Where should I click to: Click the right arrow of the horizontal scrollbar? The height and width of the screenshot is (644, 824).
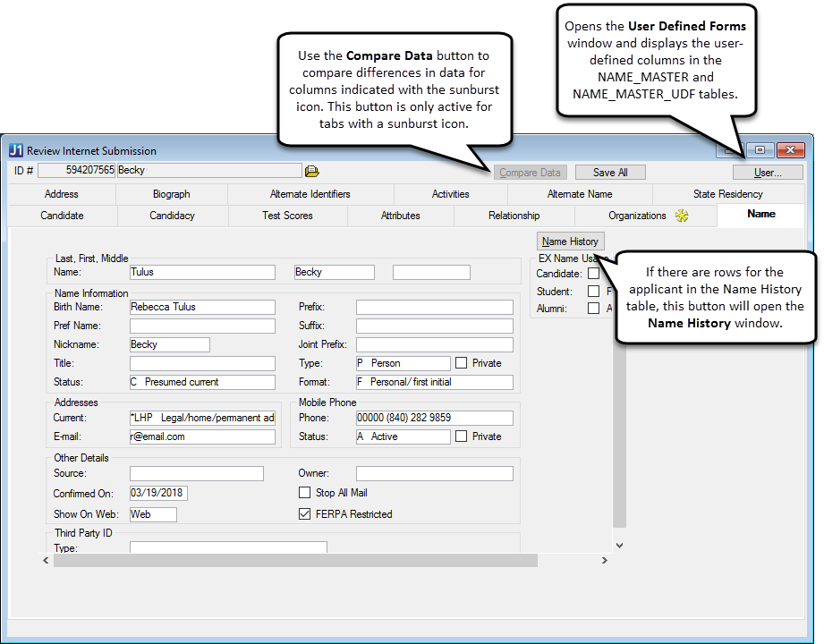click(x=604, y=561)
